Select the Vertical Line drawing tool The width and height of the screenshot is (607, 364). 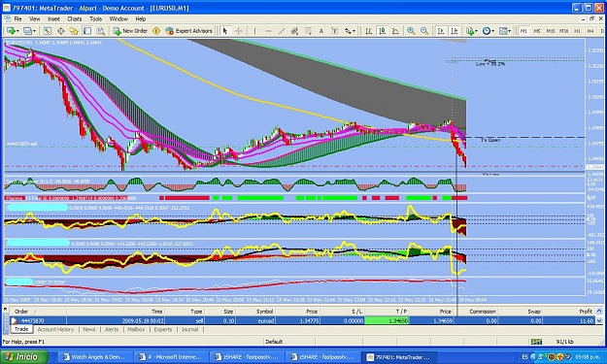pyautogui.click(x=254, y=31)
